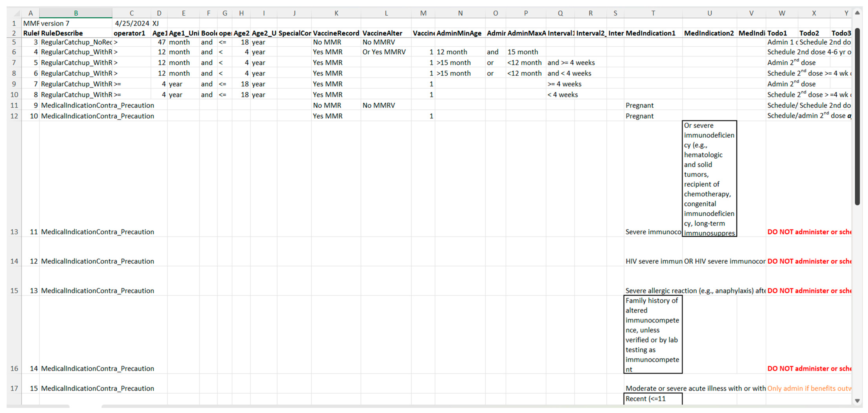The image size is (868, 413).
Task: Select column W header
Action: (782, 13)
